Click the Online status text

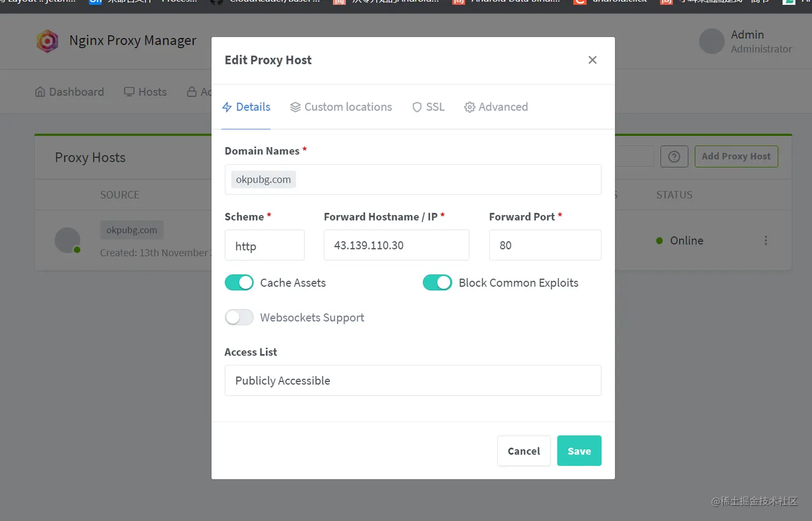point(686,240)
